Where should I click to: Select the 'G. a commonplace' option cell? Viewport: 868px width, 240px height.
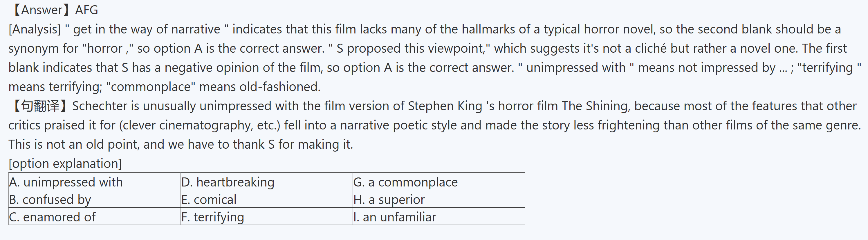[439, 182]
